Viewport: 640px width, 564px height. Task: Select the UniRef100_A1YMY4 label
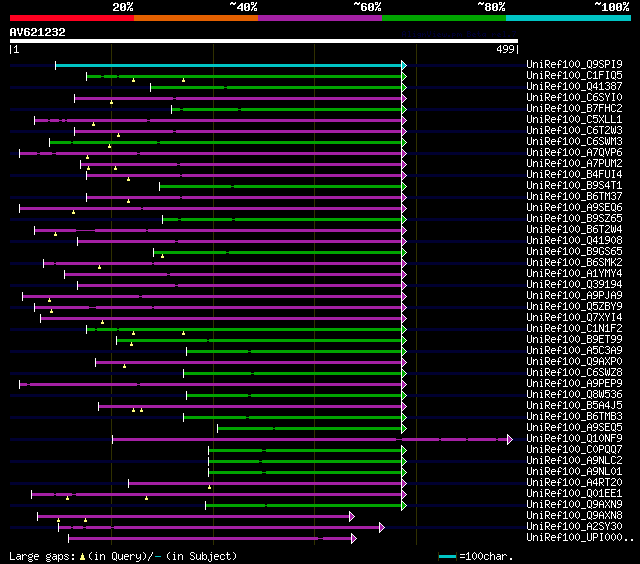click(x=574, y=274)
